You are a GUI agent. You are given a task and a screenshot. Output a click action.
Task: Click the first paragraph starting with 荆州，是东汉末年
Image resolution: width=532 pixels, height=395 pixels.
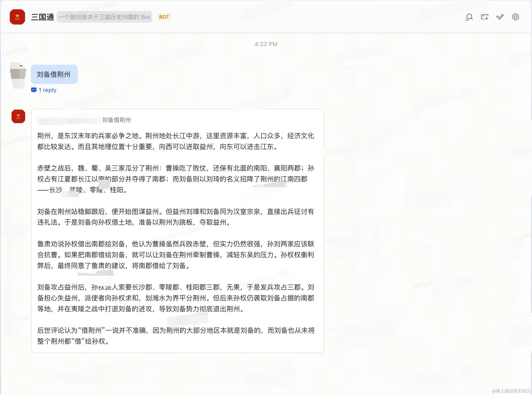[x=175, y=141]
